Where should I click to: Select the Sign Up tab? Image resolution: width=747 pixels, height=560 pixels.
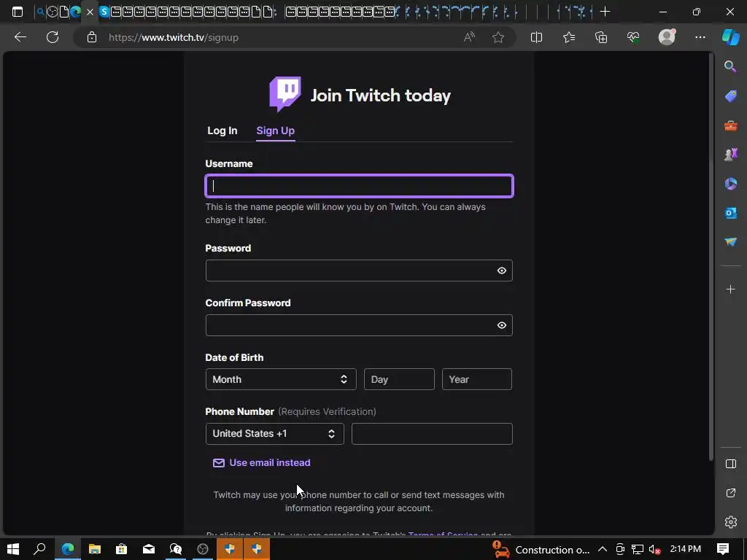[x=275, y=131]
